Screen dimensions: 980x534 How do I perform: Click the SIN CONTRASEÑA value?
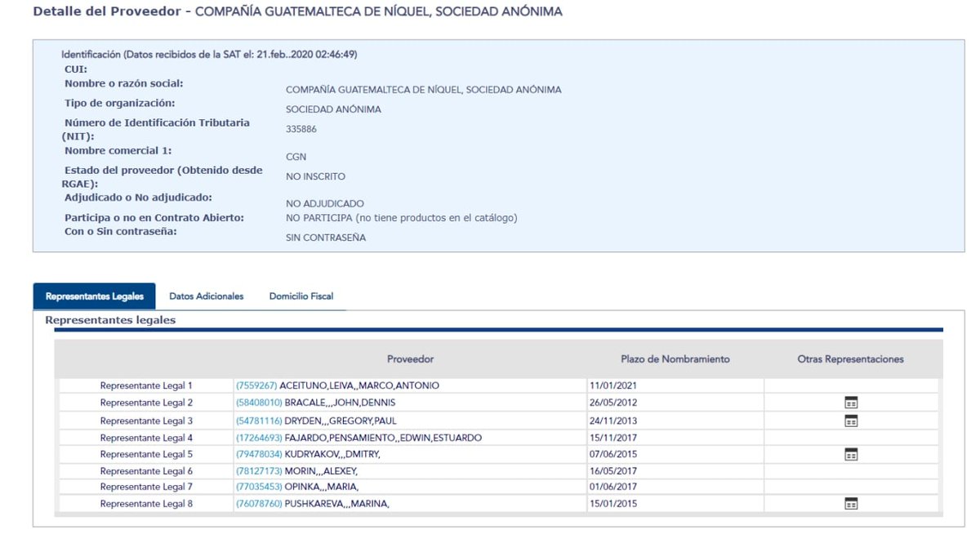point(326,238)
